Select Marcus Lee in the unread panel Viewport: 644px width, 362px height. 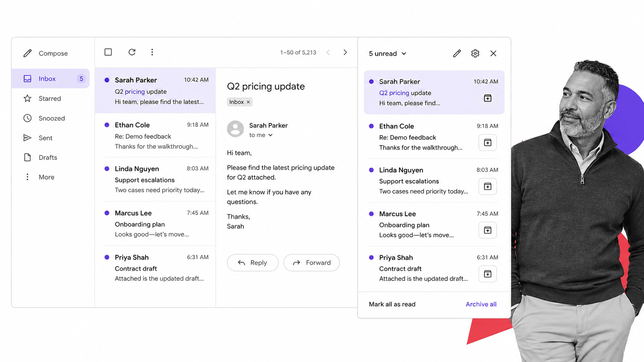tap(434, 224)
